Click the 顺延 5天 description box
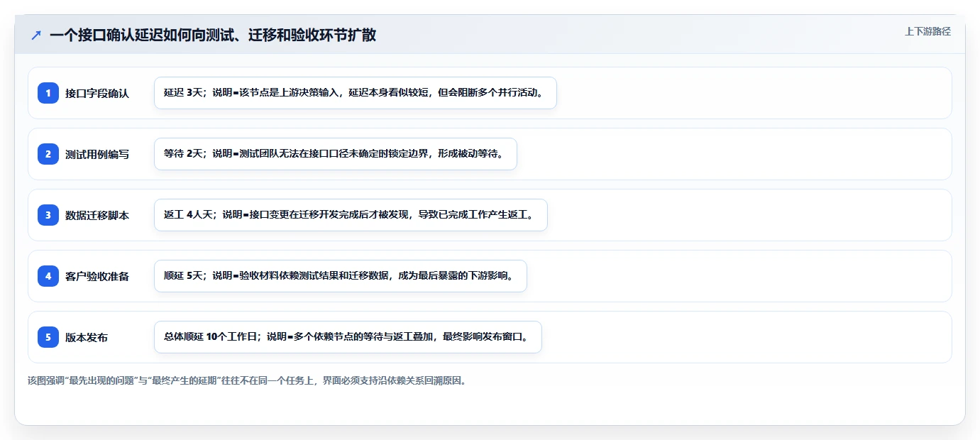Screen dimensions: 980x440 click(341, 276)
